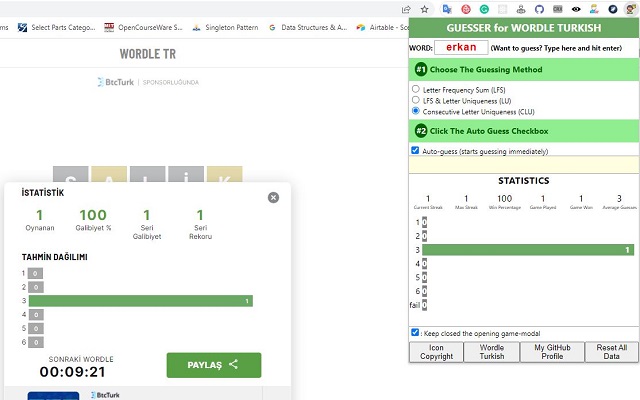Click extension statistics green bar row 3
Image resolution: width=640 pixels, height=400 pixels.
pos(528,250)
